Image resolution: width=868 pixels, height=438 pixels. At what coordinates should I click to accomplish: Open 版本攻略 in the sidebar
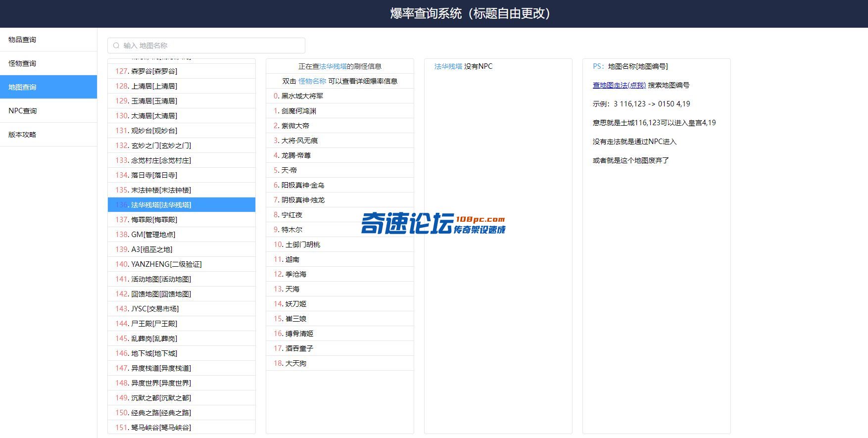coord(48,135)
